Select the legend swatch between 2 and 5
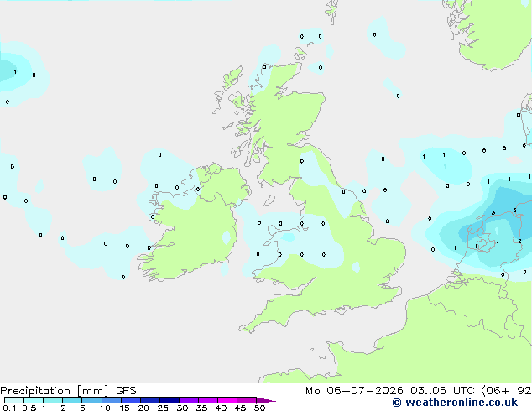 click(x=72, y=400)
